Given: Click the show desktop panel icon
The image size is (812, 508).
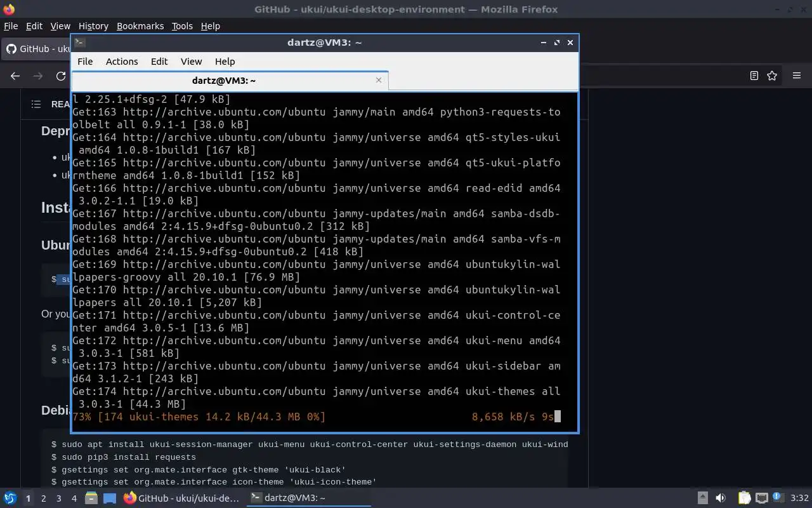Looking at the screenshot, I should coord(109,498).
